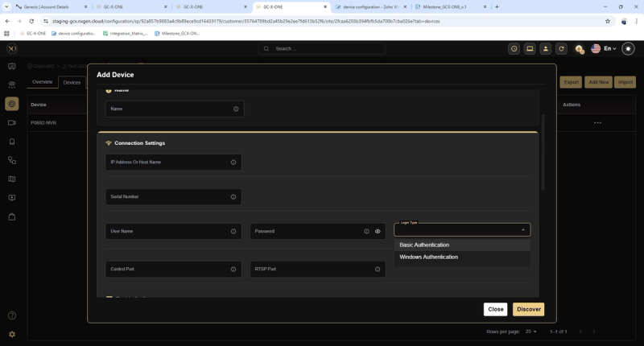Open a new browser tab
This screenshot has width=644, height=346.
point(497,6)
